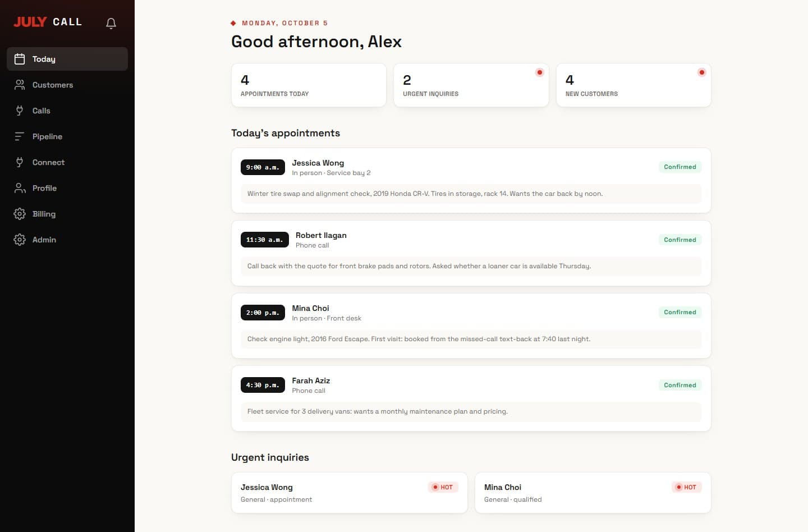The height and width of the screenshot is (532, 808).
Task: Click the Profile person icon
Action: coord(20,188)
